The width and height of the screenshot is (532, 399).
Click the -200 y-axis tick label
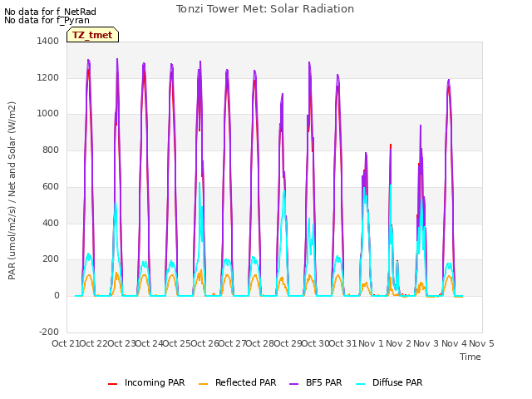pyautogui.click(x=49, y=332)
